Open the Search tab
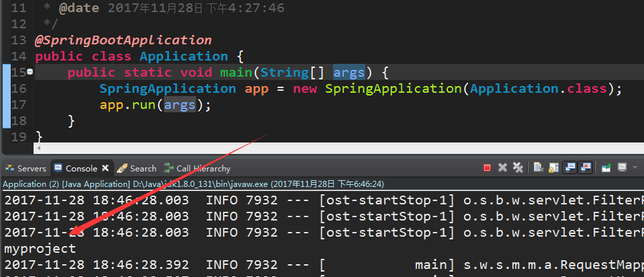The image size is (644, 277). pos(136,169)
